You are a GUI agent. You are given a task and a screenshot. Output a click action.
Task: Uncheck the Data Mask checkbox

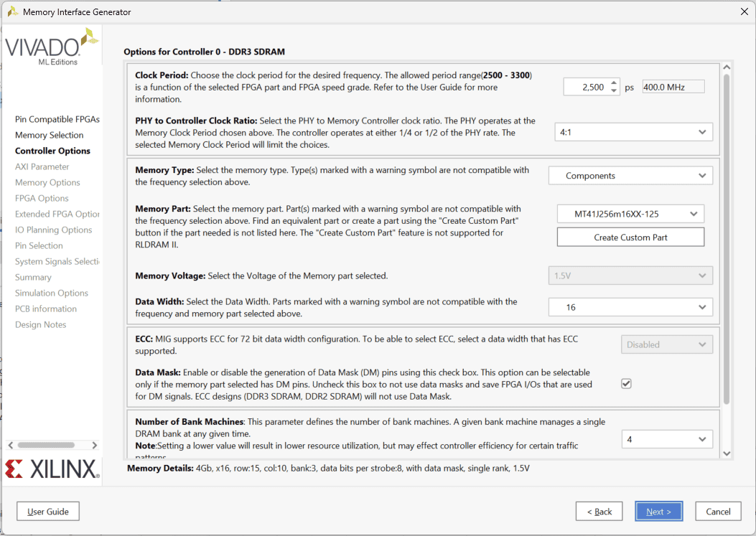pyautogui.click(x=626, y=384)
